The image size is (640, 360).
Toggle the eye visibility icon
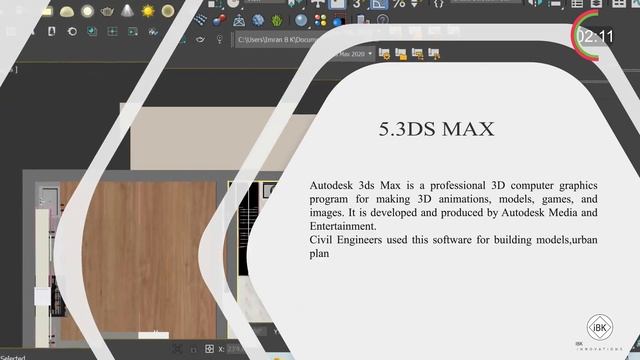coord(200,39)
